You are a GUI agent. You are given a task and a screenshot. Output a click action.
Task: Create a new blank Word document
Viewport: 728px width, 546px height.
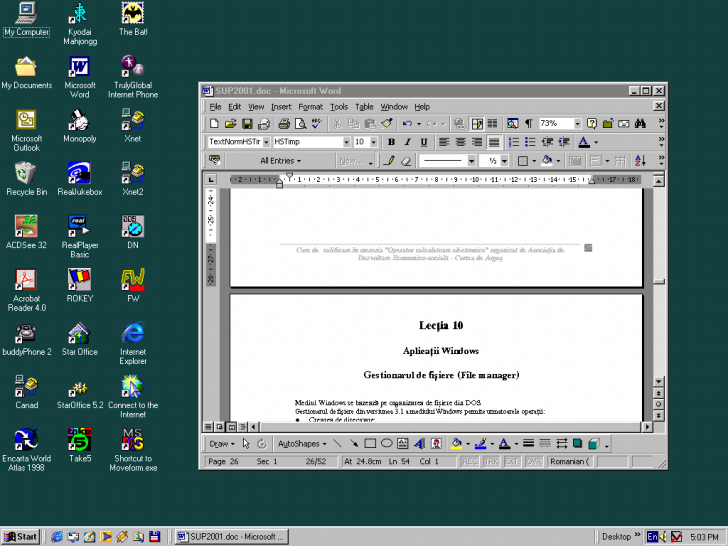(x=214, y=124)
